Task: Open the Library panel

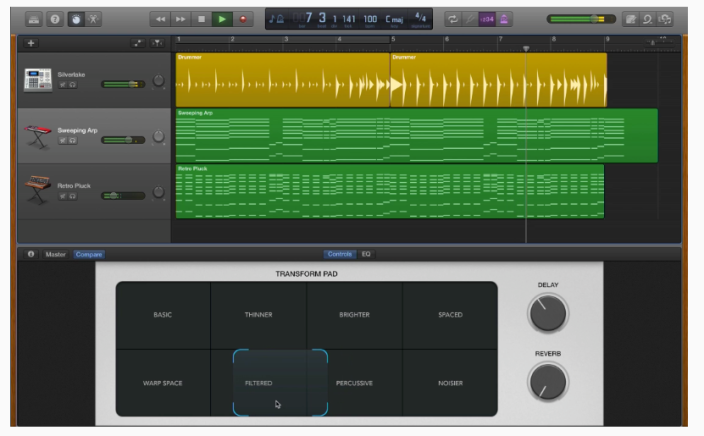Action: click(33, 19)
